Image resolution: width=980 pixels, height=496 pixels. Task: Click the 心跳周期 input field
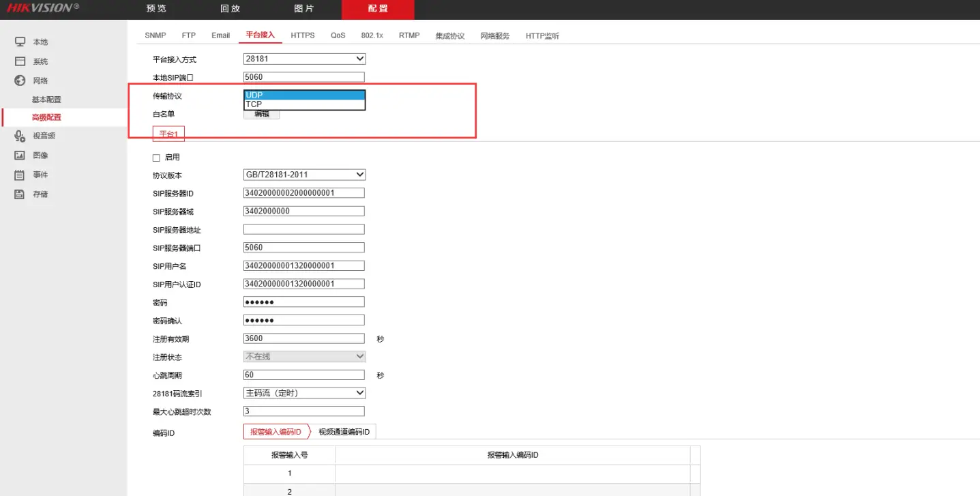tap(303, 375)
